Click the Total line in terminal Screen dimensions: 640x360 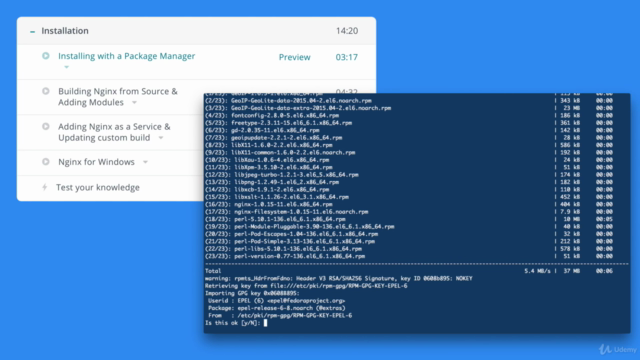pos(409,271)
